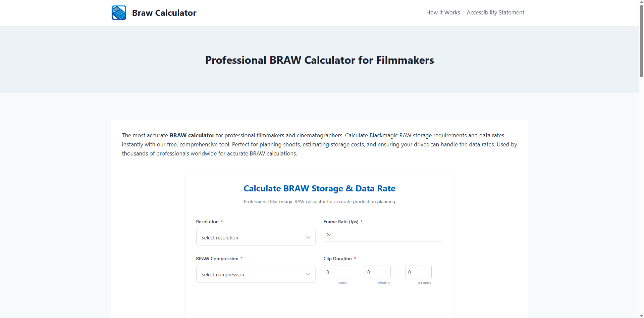Expand the Select compression dropdown
Image resolution: width=644 pixels, height=318 pixels.
(x=256, y=274)
